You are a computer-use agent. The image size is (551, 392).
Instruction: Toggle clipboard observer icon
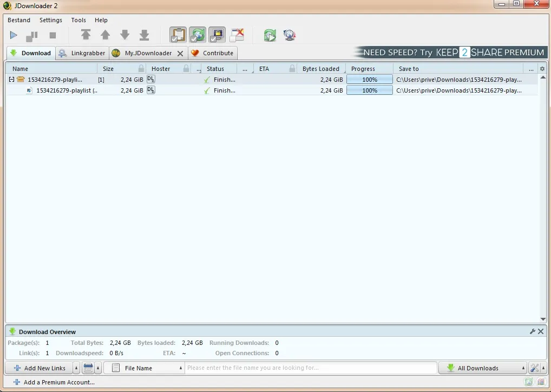point(178,35)
